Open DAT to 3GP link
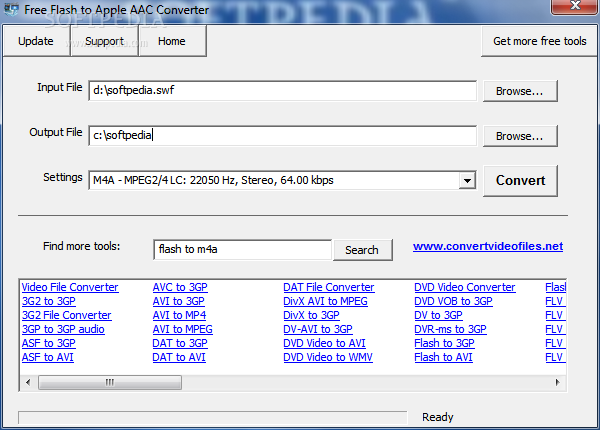The image size is (600, 430). 180,343
